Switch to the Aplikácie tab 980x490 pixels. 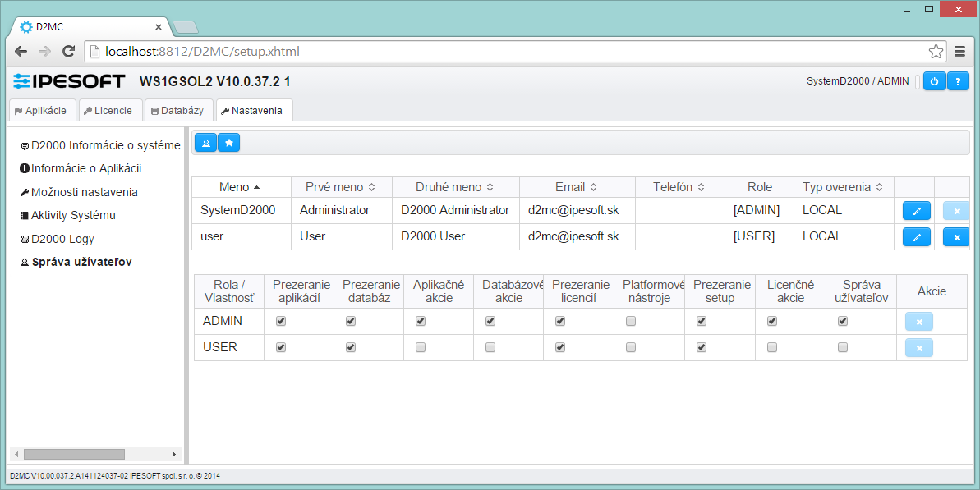pos(41,111)
